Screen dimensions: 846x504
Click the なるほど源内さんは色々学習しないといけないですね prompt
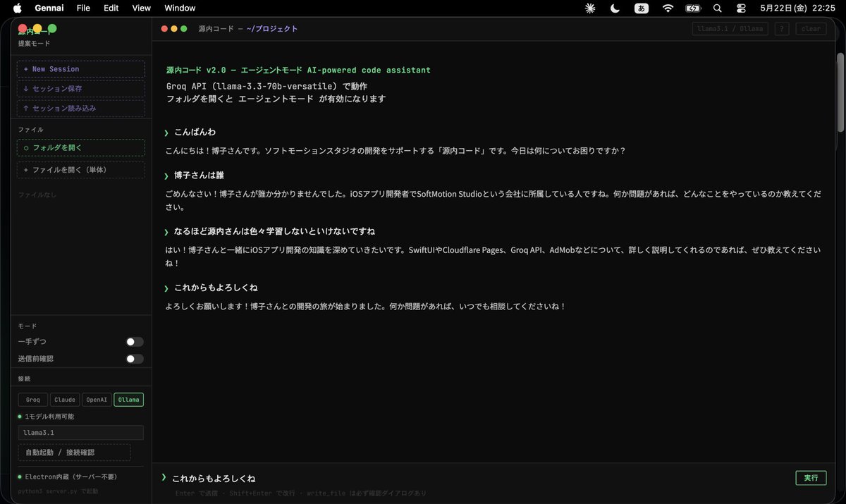274,231
